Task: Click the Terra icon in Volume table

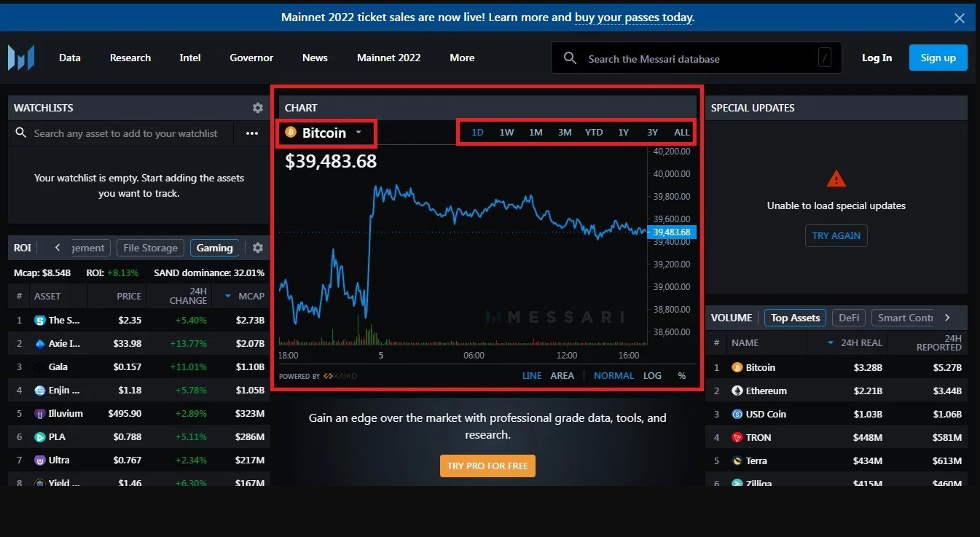Action: point(737,460)
